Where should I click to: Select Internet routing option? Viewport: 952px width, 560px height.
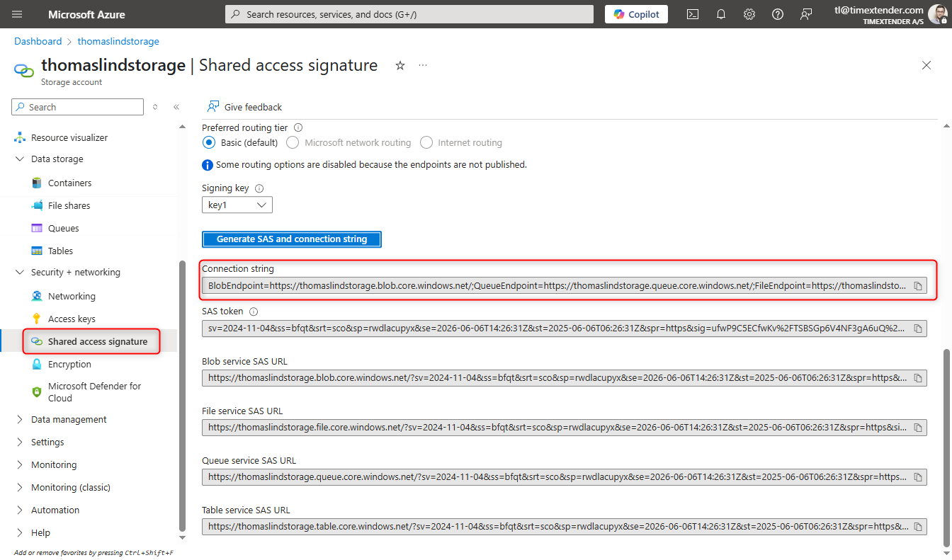click(426, 142)
